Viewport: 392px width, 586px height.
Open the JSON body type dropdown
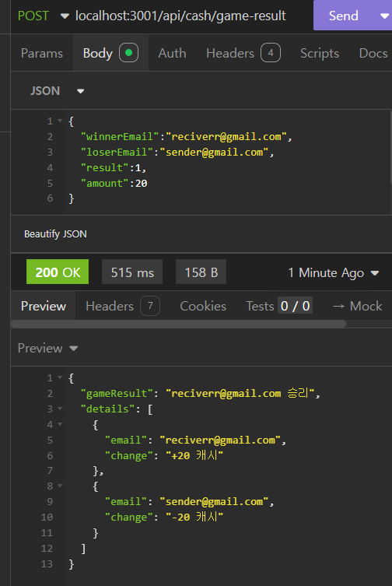click(x=58, y=91)
